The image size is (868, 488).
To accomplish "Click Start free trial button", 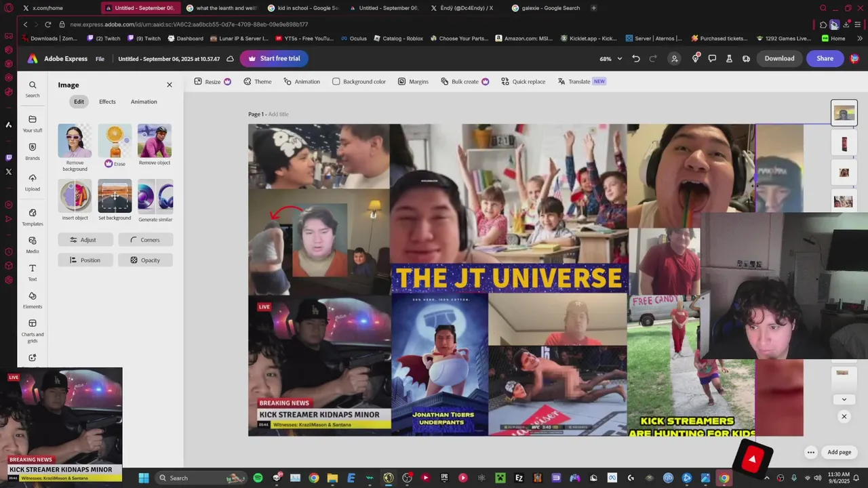I will [274, 58].
